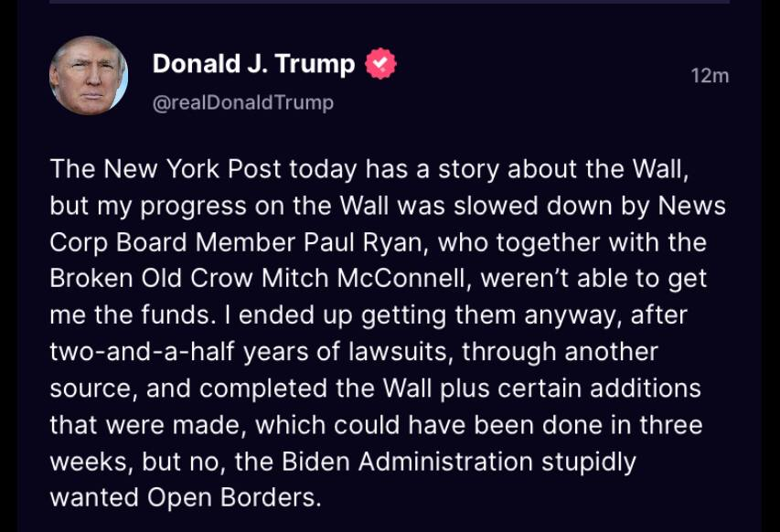Click the 12m post timestamp
This screenshot has height=532, width=780.
pos(710,76)
